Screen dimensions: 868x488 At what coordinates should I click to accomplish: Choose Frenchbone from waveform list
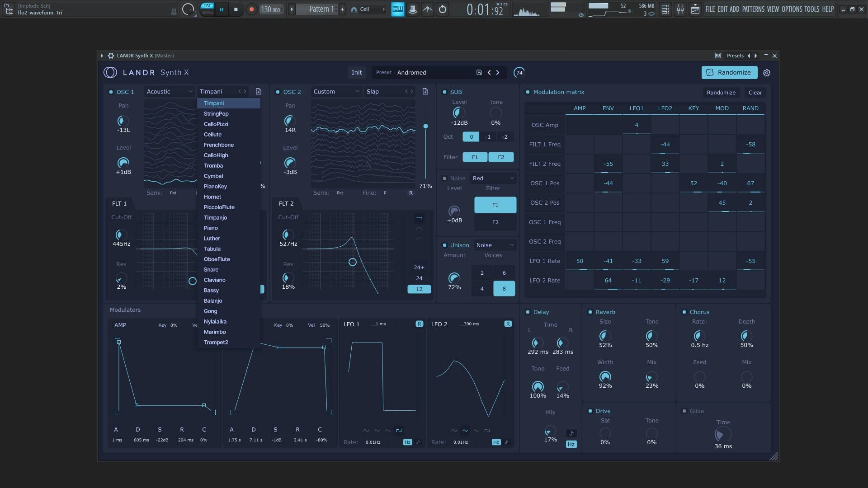pyautogui.click(x=229, y=145)
